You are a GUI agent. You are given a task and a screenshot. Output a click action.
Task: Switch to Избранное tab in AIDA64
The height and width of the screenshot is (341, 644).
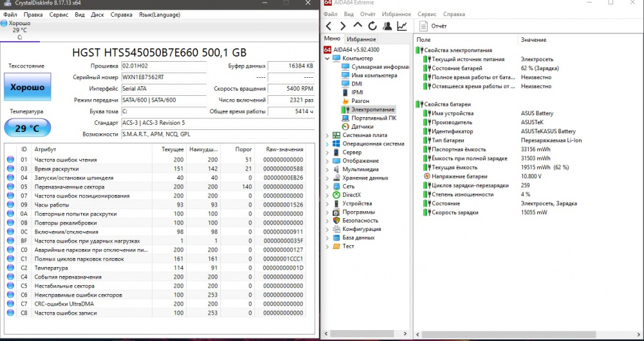tap(361, 39)
